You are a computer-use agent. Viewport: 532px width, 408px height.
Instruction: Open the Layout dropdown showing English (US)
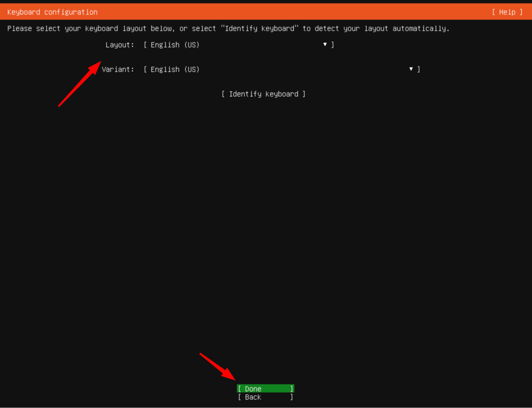pyautogui.click(x=239, y=45)
